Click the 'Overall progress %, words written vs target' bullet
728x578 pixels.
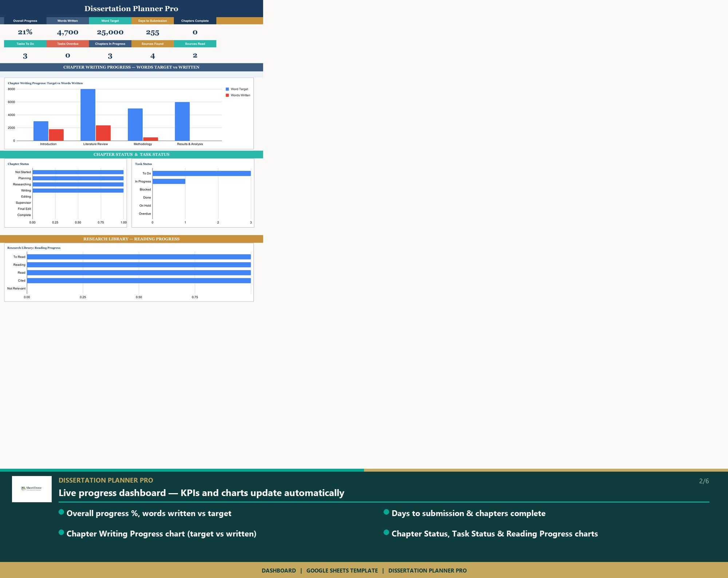click(x=149, y=514)
